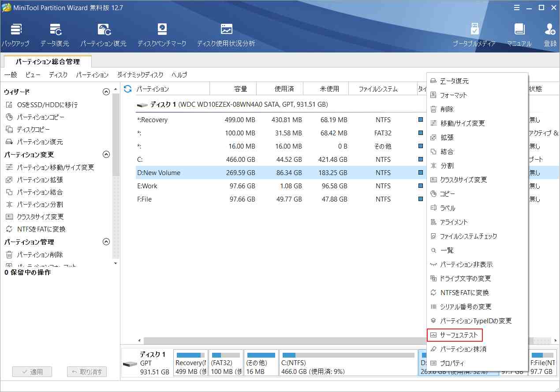Click the 適用 button
The width and height of the screenshot is (560, 392).
pyautogui.click(x=32, y=372)
